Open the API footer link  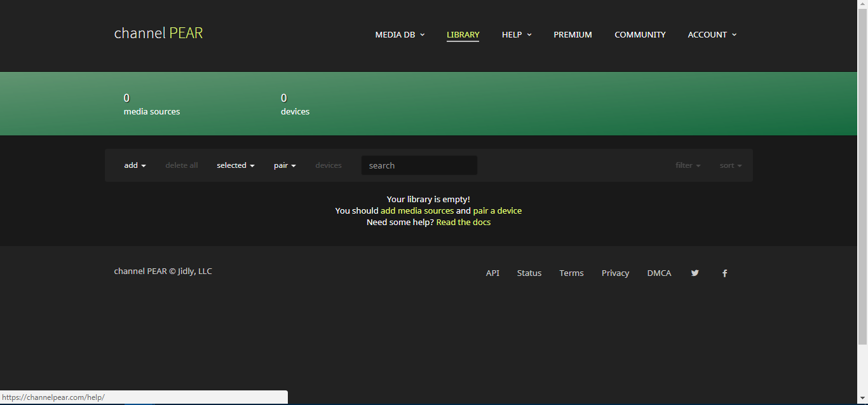[x=492, y=273]
